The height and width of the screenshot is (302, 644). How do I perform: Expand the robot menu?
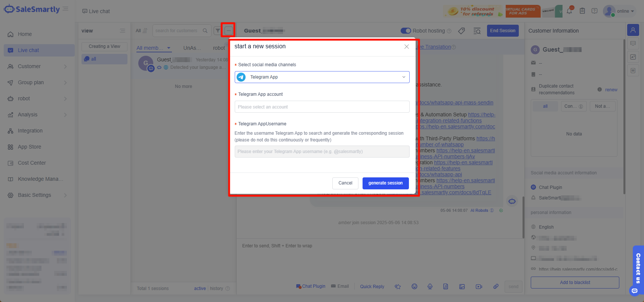click(x=39, y=98)
